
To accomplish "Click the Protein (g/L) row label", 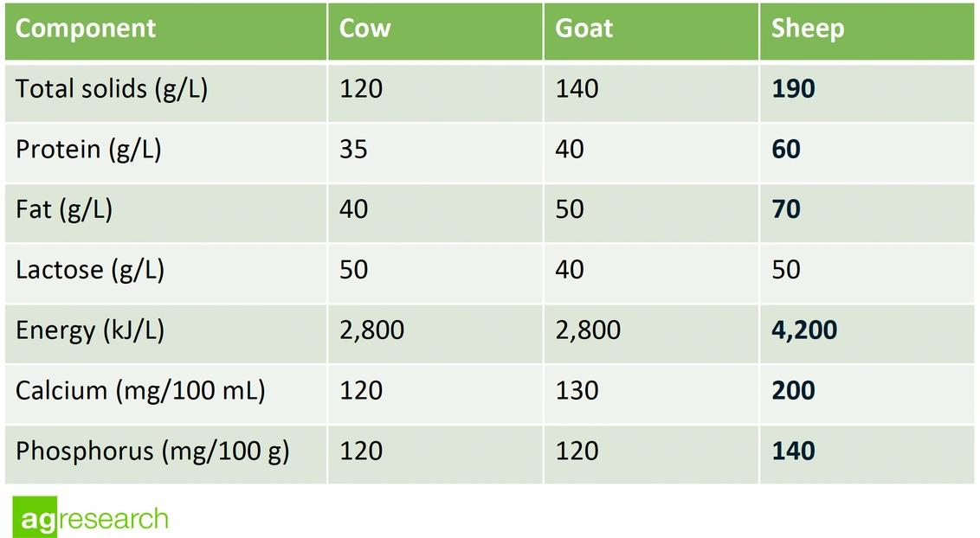I will click(88, 150).
